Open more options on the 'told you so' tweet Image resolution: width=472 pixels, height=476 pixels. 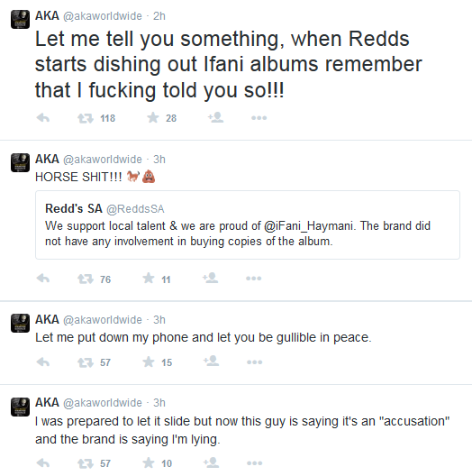click(259, 118)
